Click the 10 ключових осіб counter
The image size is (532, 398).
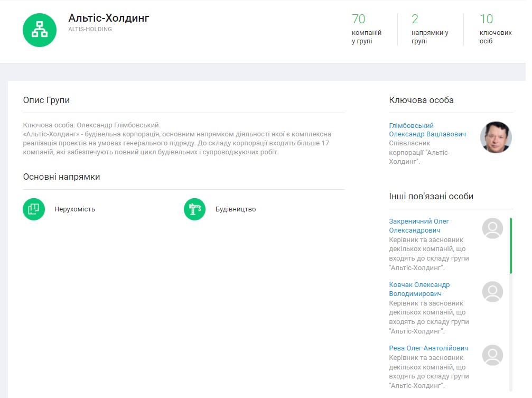495,29
